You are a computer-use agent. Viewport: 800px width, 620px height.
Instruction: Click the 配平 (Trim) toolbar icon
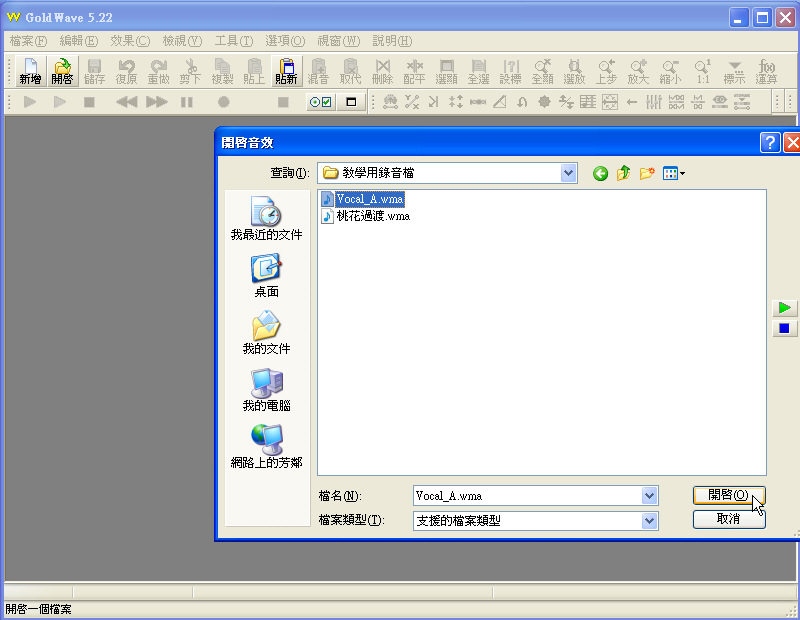(414, 71)
